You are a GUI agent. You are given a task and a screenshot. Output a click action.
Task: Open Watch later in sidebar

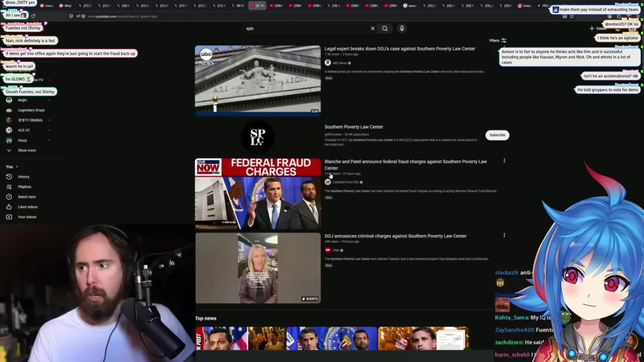coord(27,197)
